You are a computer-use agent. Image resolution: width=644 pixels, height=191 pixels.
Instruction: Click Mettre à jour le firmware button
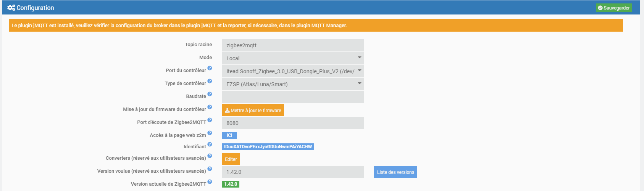(253, 110)
